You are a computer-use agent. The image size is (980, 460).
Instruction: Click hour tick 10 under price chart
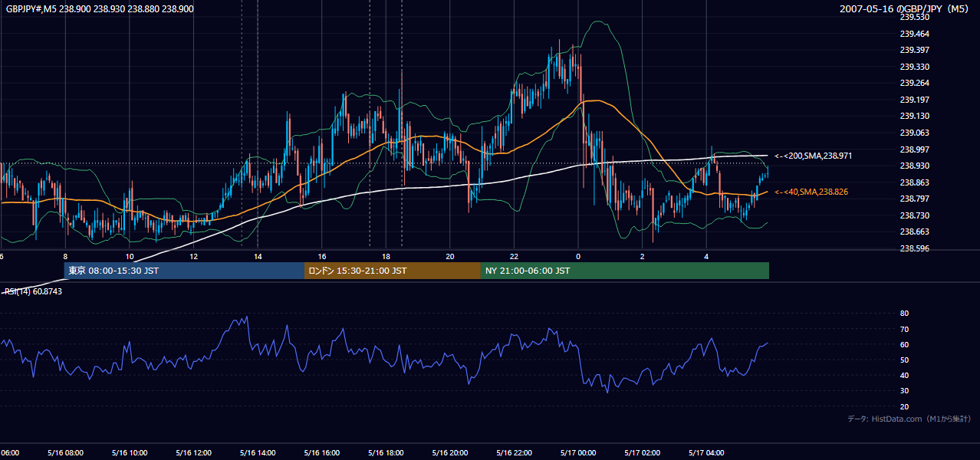130,256
